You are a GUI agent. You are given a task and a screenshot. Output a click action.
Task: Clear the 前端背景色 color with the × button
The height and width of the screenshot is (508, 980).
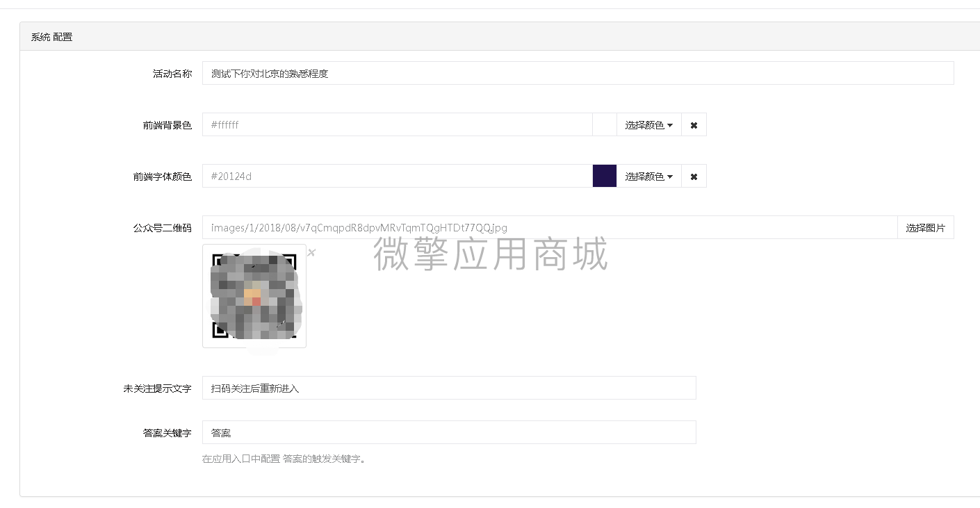pyautogui.click(x=694, y=125)
